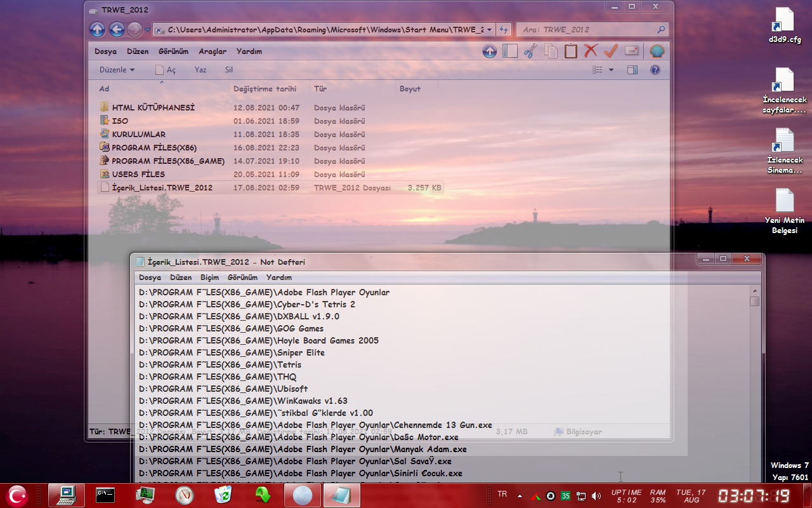This screenshot has height=508, width=812.
Task: Select the İncelenecek sayfalar desktop icon
Action: tap(785, 91)
